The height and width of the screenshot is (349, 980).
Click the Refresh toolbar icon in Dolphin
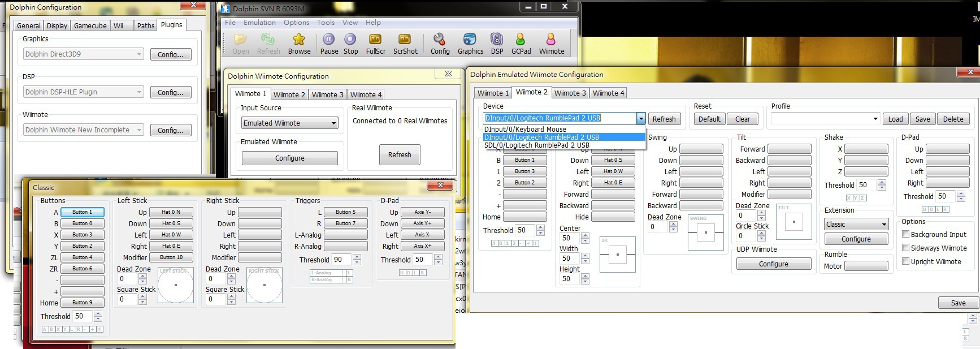pyautogui.click(x=268, y=44)
